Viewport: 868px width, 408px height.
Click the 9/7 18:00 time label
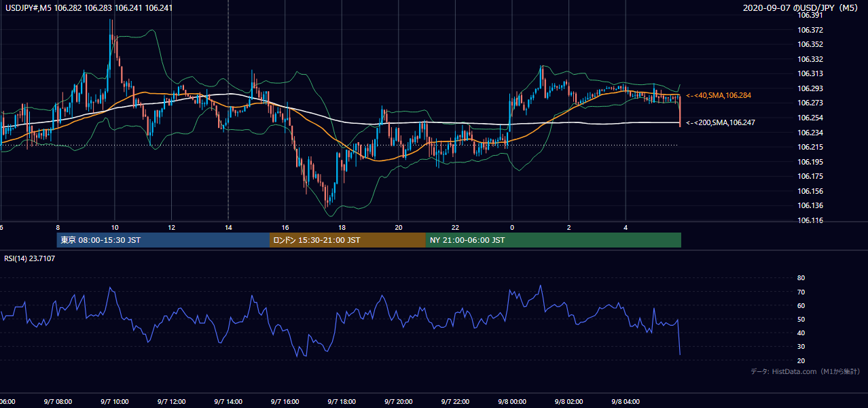pos(342,402)
